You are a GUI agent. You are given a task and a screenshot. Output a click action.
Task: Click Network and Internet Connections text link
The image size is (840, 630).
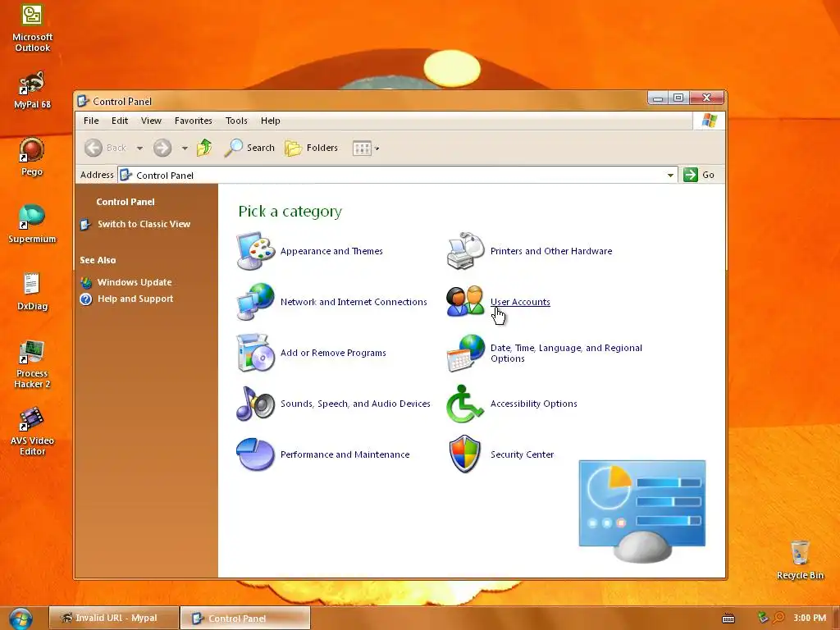point(354,302)
